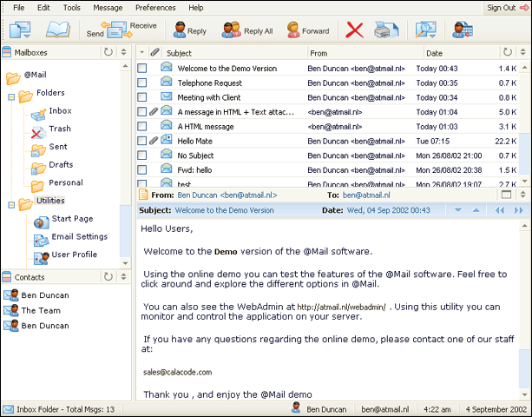Click the compose new message icon

(x=20, y=30)
